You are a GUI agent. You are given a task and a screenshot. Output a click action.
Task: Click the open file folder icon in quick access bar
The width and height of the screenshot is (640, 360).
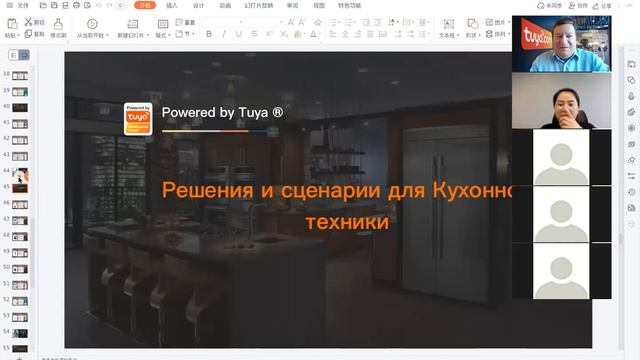43,5
